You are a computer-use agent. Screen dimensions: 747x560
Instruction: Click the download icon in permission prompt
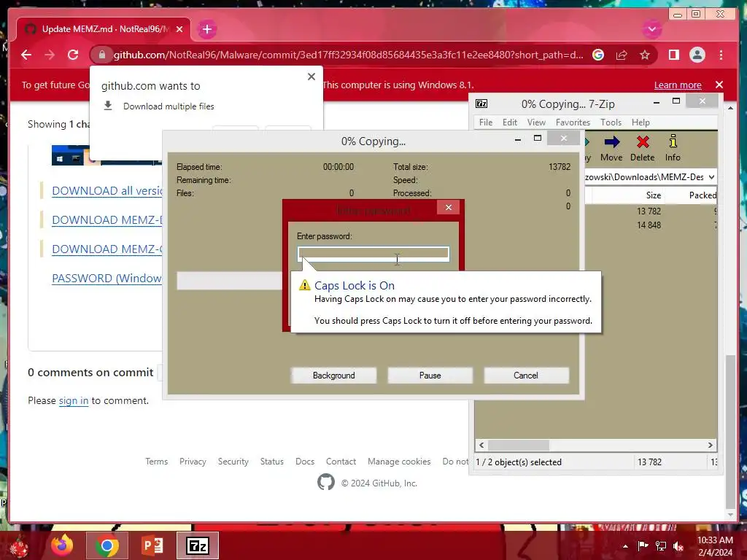tap(108, 106)
